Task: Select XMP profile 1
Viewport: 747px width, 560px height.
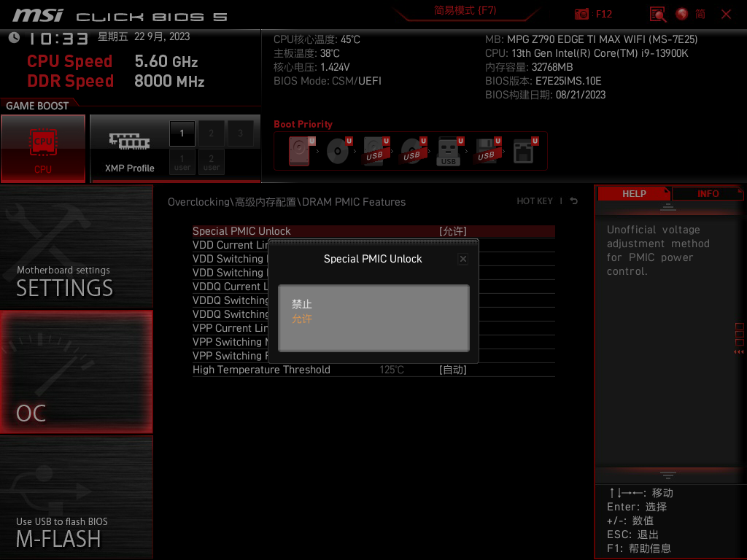Action: click(x=182, y=133)
